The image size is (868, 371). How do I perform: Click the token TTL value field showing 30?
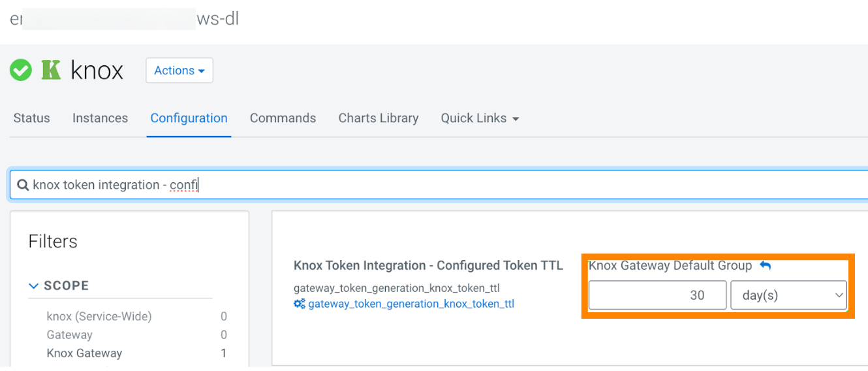point(657,295)
